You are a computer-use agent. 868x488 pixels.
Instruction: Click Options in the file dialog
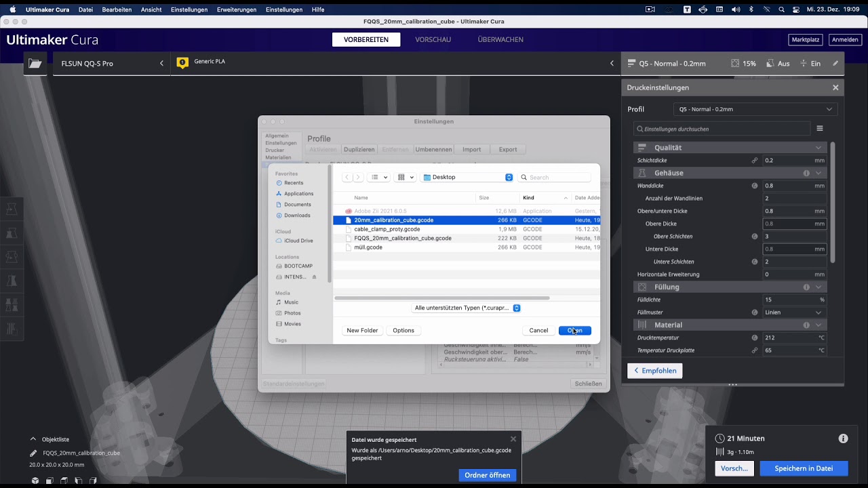point(403,330)
